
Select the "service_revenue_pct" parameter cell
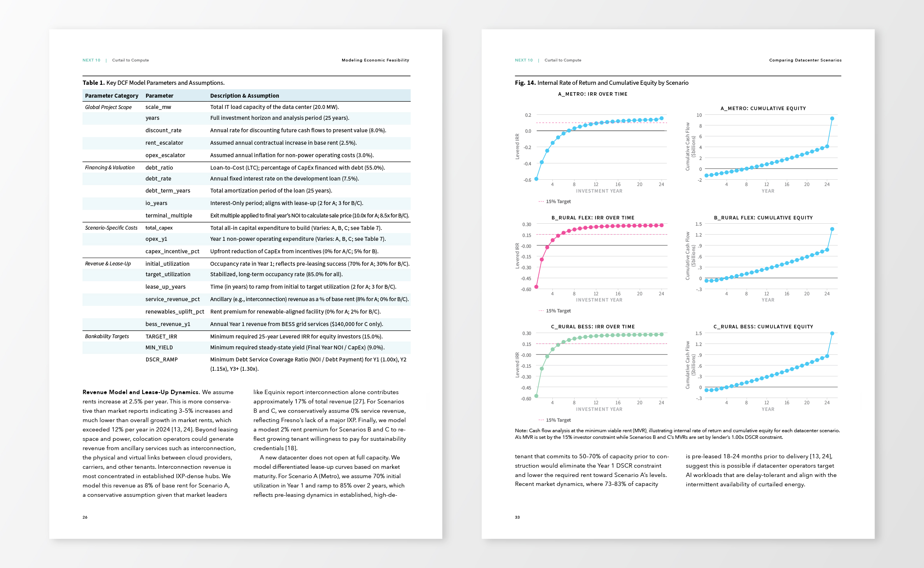click(173, 299)
